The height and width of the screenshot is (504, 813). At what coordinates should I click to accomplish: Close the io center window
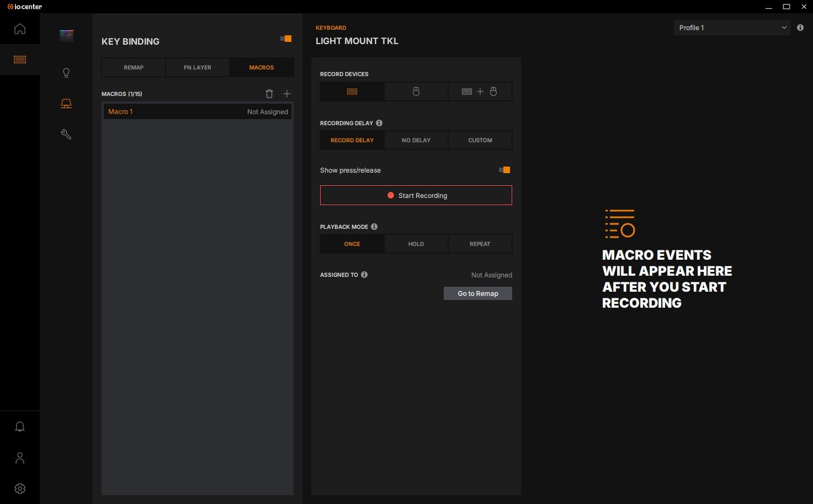804,7
